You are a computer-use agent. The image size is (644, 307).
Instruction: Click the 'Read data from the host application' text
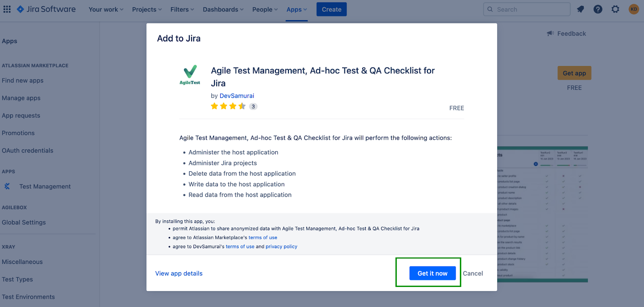click(240, 195)
